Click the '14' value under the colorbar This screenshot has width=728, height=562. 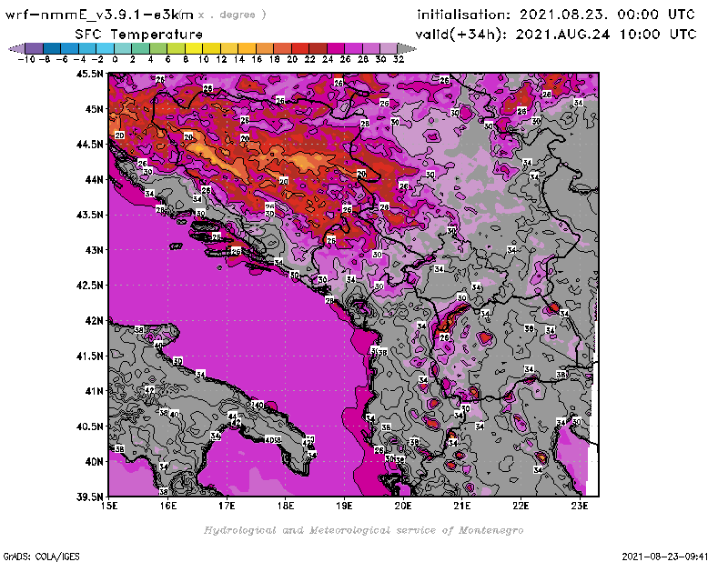(x=239, y=60)
